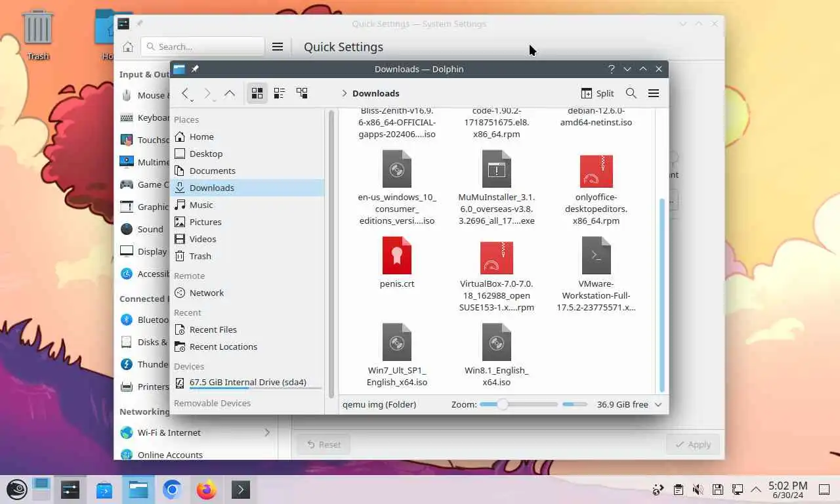
Task: Expand the status bar dropdown arrow after 36.9 GiB free
Action: tap(658, 404)
